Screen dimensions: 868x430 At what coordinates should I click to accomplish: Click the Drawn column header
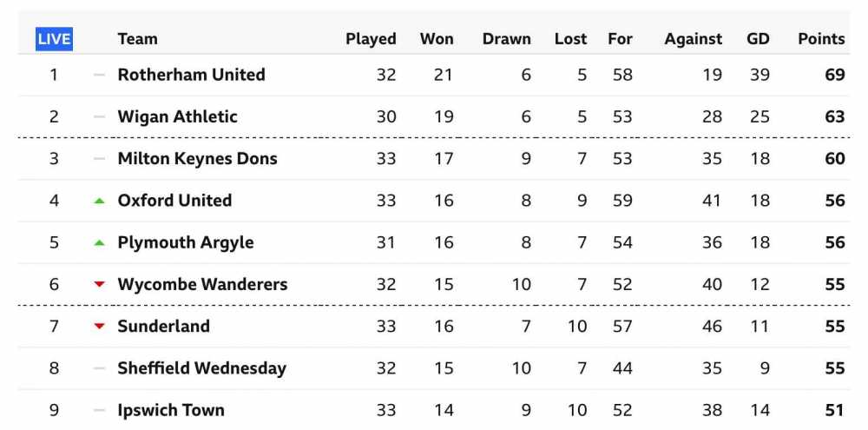(507, 39)
